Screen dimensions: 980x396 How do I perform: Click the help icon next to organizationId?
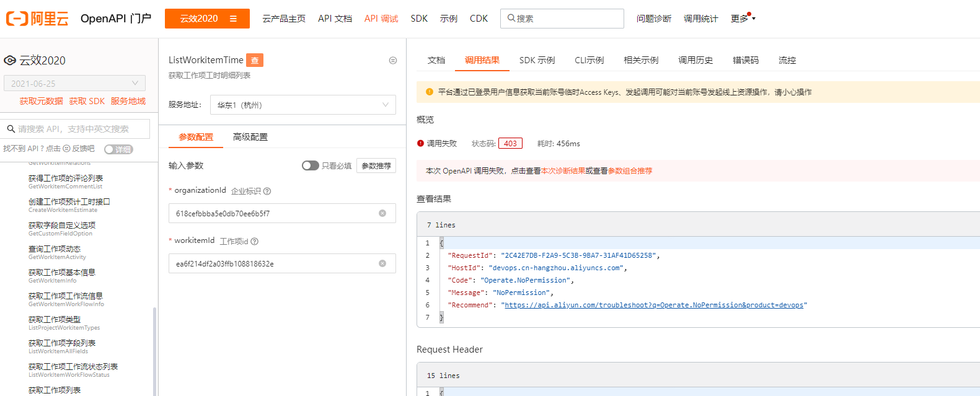click(x=267, y=191)
